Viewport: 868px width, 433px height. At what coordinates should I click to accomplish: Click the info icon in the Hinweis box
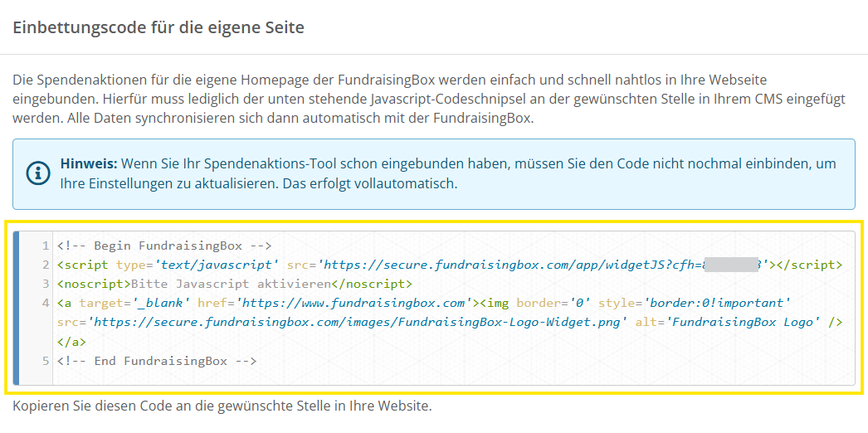pyautogui.click(x=38, y=173)
